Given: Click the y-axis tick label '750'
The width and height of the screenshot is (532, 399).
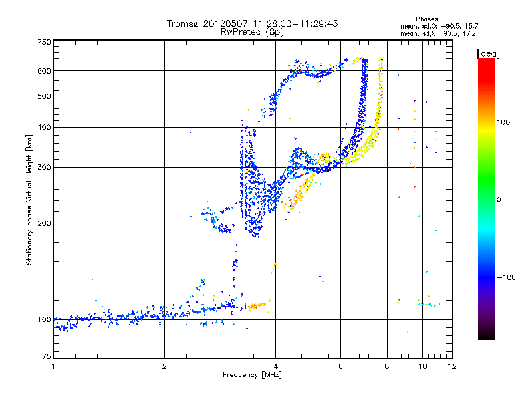Looking at the screenshot, I should [x=45, y=42].
